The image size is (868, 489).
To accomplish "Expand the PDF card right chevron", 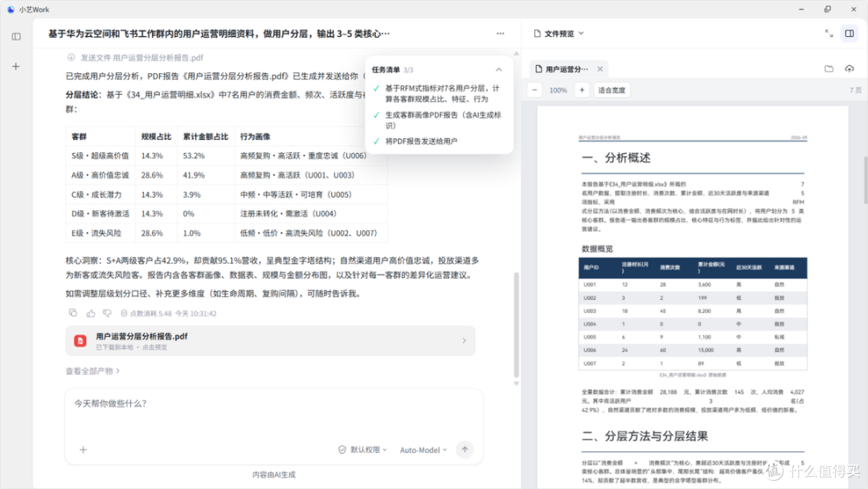I will 464,340.
